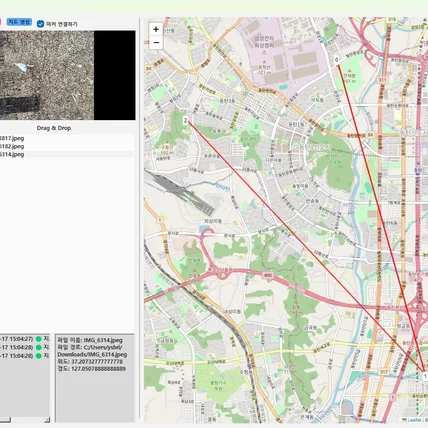Click map marker labeled 0
Viewport: 428px width, 428px height.
(x=336, y=60)
